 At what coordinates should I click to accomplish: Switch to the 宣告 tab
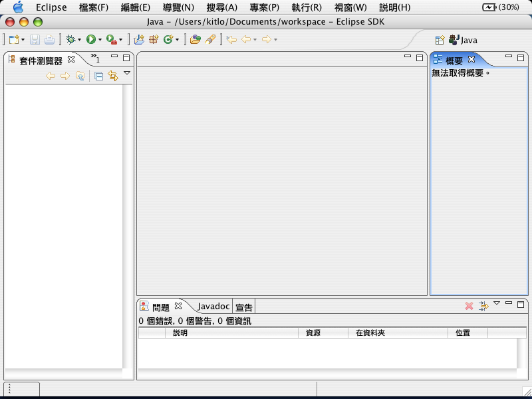(x=244, y=307)
